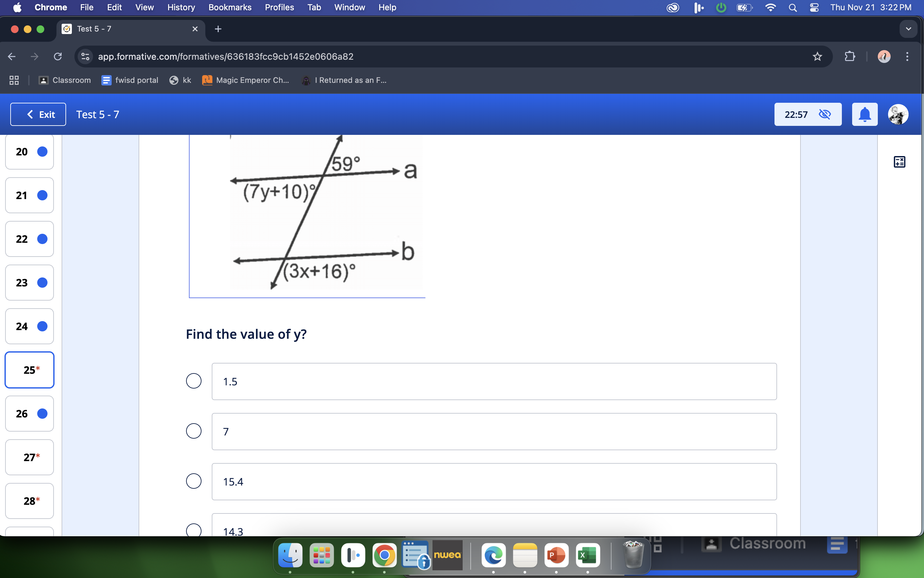View site information icon in address bar
924x578 pixels.
[85, 57]
